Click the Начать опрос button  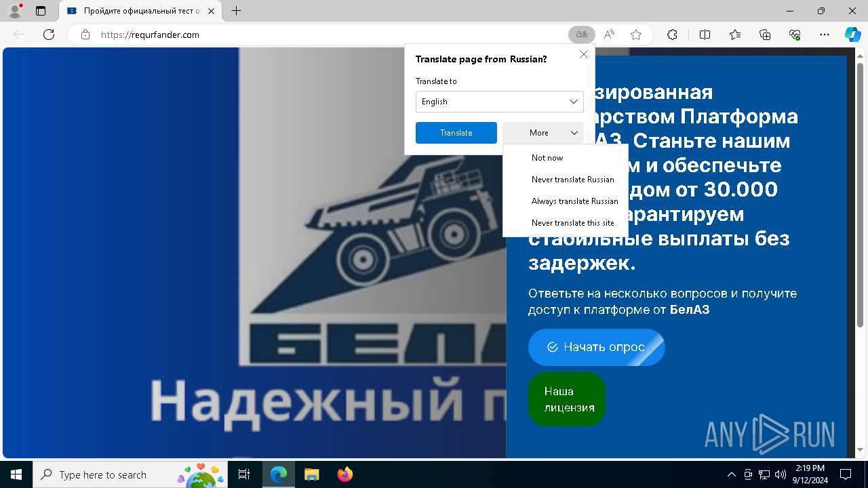click(597, 347)
